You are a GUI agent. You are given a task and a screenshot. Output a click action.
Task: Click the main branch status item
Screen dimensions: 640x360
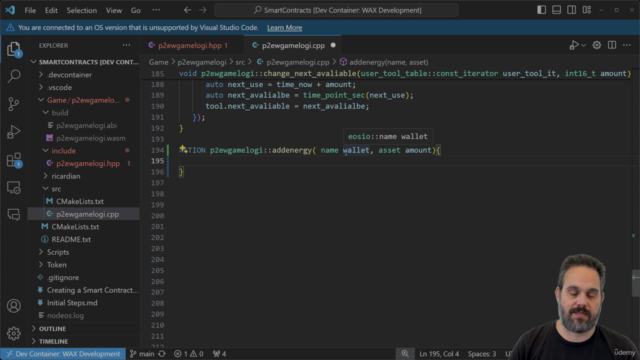pos(142,354)
